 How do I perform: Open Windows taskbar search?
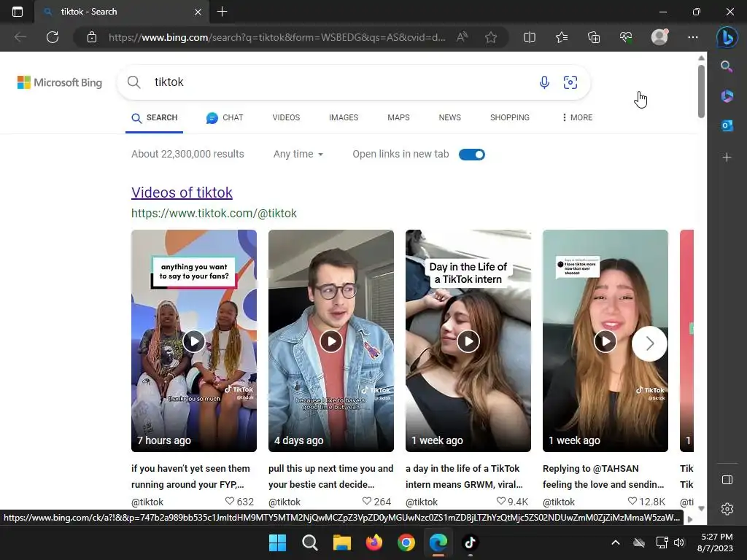point(309,542)
